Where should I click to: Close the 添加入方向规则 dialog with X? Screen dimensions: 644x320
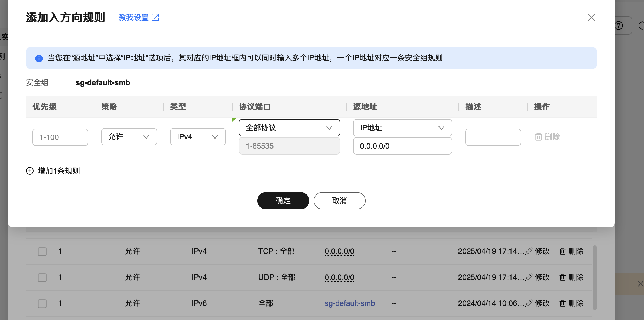(x=591, y=17)
